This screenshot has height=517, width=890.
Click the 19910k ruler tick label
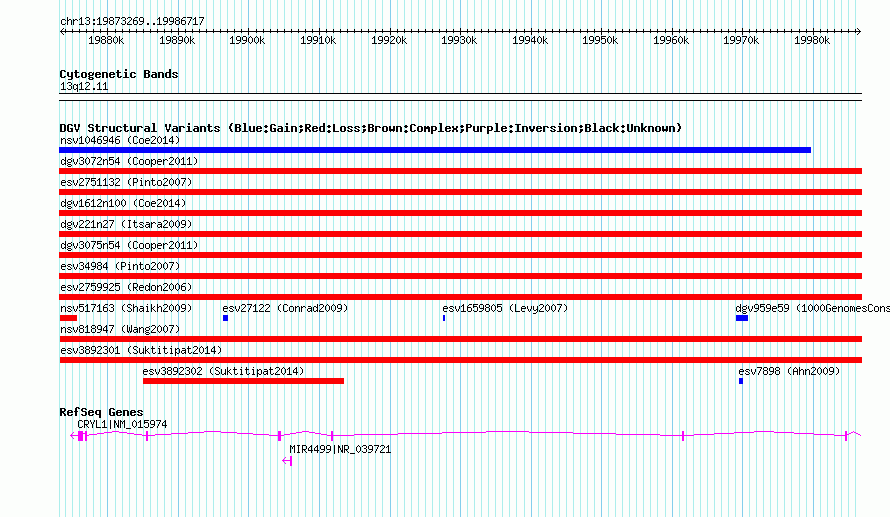(318, 40)
